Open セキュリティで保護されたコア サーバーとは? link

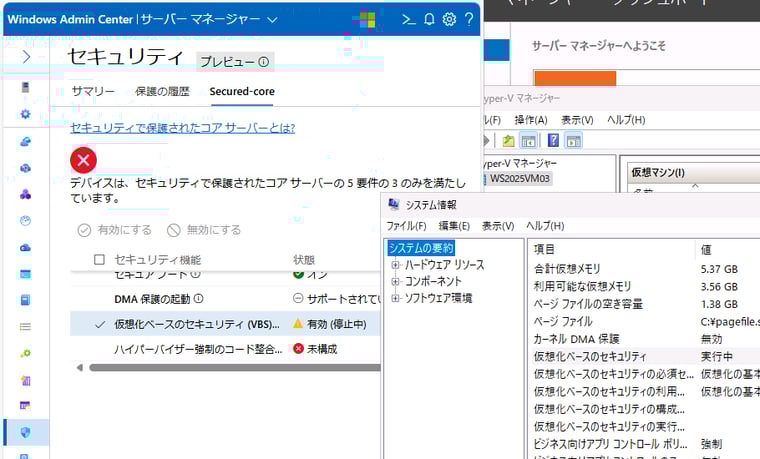pyautogui.click(x=183, y=127)
